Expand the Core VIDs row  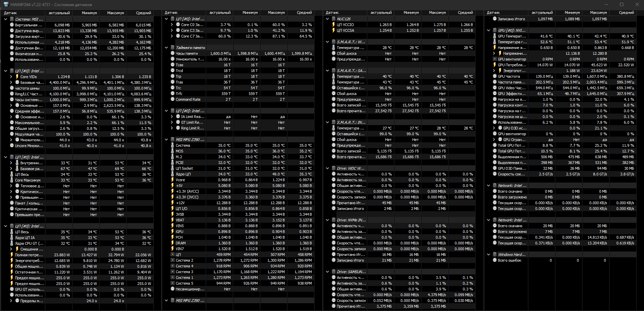pos(11,77)
